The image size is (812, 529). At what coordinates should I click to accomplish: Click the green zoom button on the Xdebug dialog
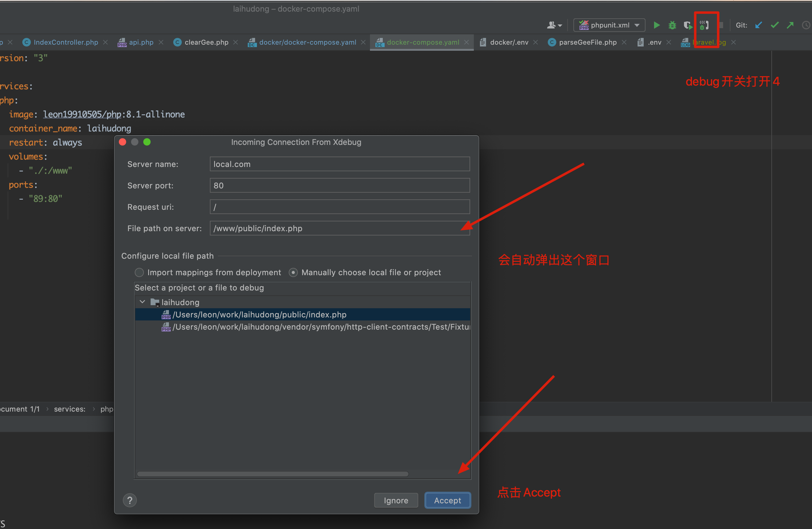pos(147,142)
